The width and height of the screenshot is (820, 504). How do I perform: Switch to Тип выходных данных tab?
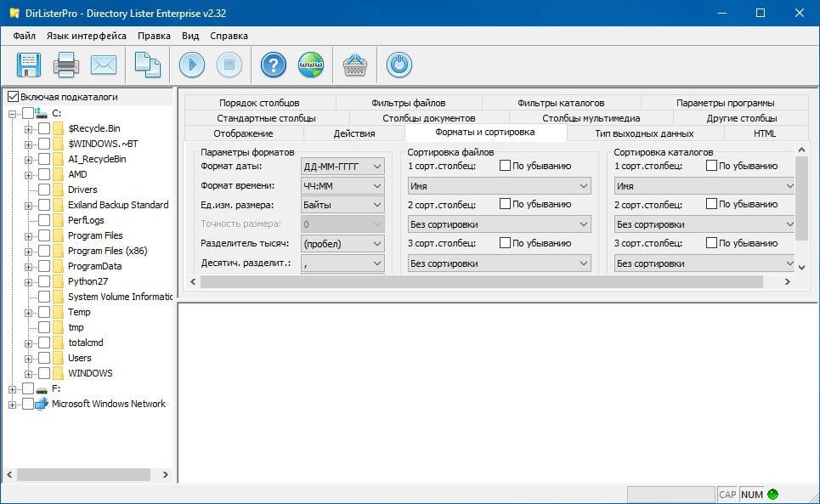pos(644,133)
